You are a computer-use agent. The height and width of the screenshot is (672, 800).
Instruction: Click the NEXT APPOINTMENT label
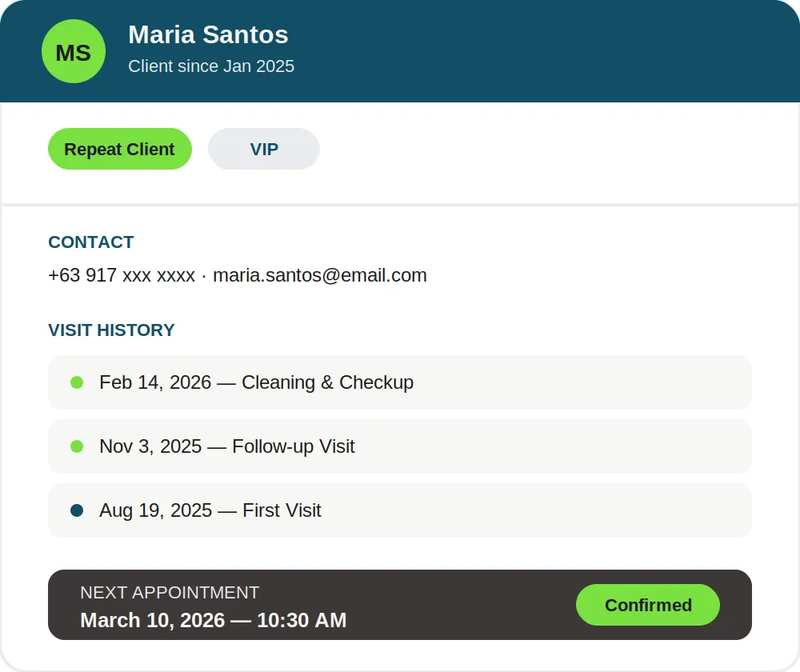pyautogui.click(x=170, y=593)
